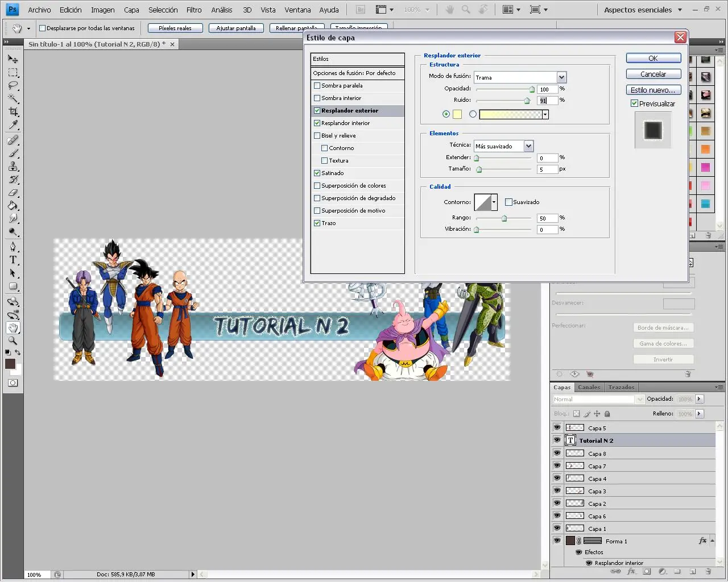The image size is (728, 582).
Task: Open the Contorno picker dropdown arrow
Action: 494,202
